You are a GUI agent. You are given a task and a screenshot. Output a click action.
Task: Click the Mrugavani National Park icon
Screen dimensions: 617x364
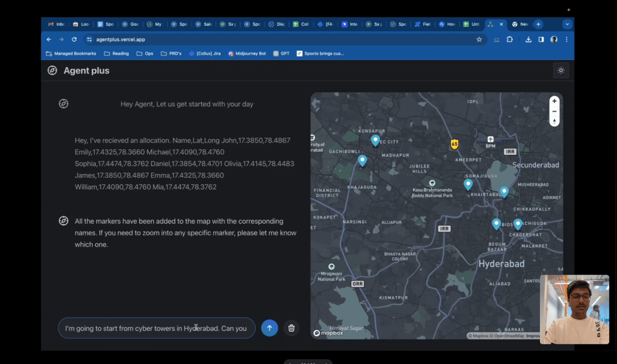pos(331,266)
